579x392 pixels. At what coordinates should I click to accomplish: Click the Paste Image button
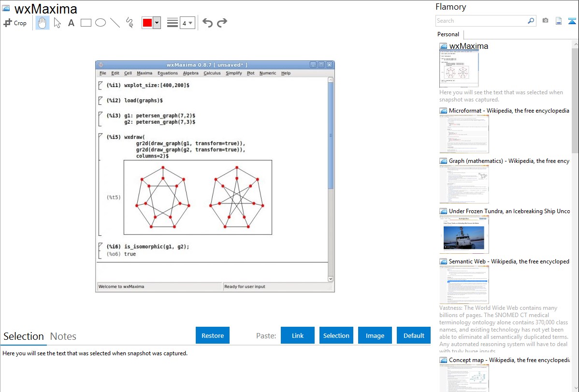pos(375,335)
